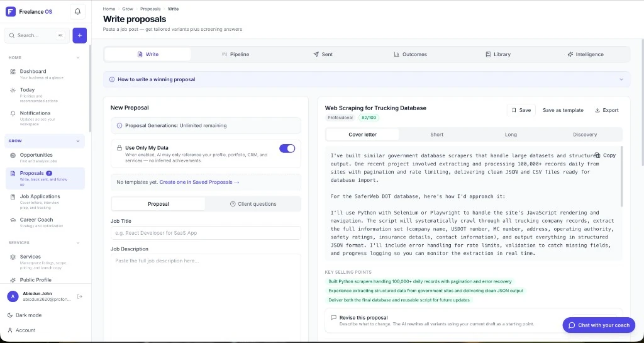The image size is (644, 343).
Task: Click the sidebar Search field
Action: point(37,35)
